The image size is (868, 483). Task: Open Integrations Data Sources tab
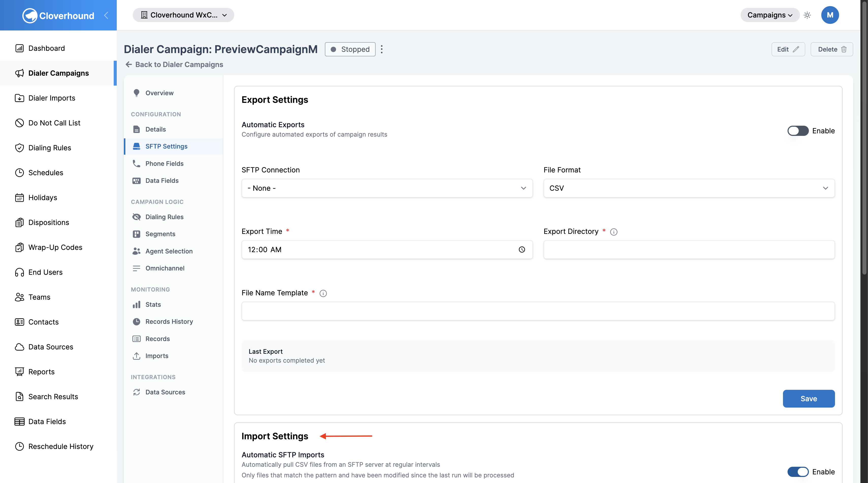pos(173,392)
